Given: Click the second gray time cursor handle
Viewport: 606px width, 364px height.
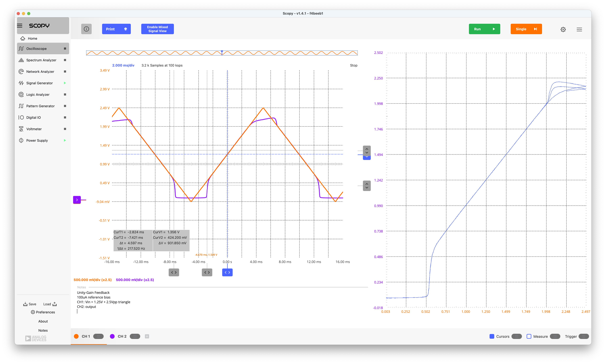Looking at the screenshot, I should 207,273.
